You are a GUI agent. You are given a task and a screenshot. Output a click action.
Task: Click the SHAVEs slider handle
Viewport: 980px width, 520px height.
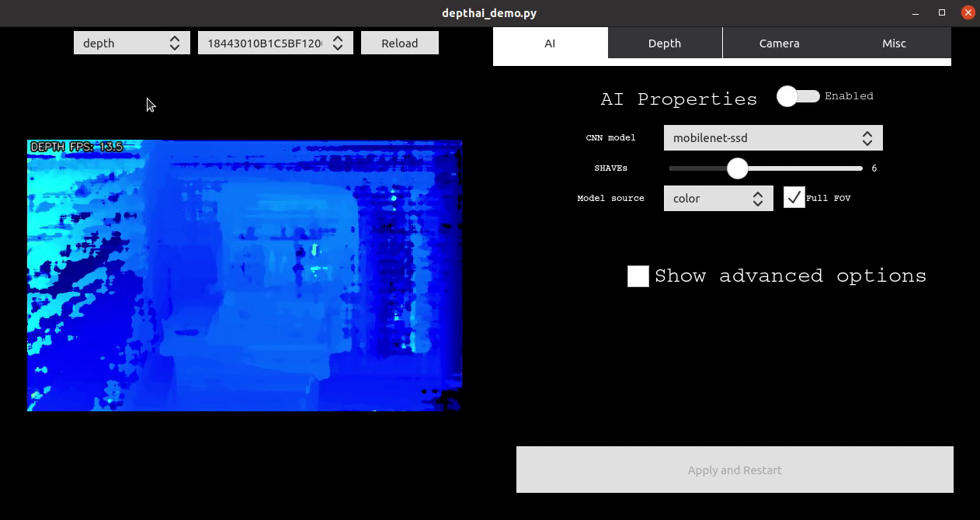tap(737, 168)
